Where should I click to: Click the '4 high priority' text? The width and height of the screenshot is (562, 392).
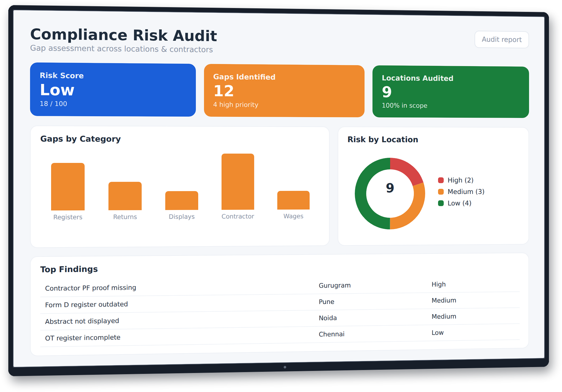[x=236, y=105]
